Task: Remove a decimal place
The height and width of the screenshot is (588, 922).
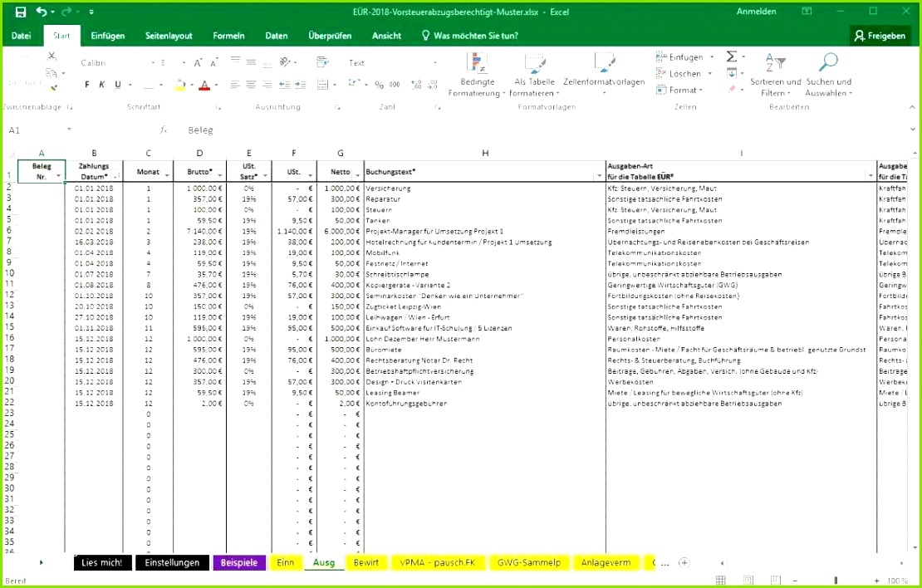Action: coord(432,85)
